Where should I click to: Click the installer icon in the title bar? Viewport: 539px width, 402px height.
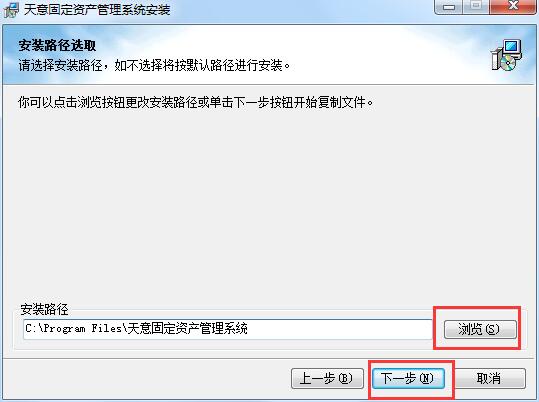(11, 9)
